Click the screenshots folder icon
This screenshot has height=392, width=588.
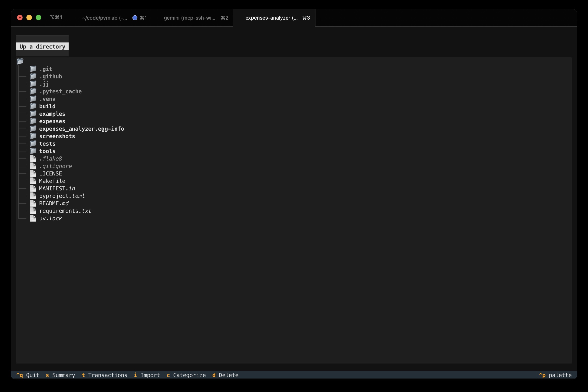[34, 136]
